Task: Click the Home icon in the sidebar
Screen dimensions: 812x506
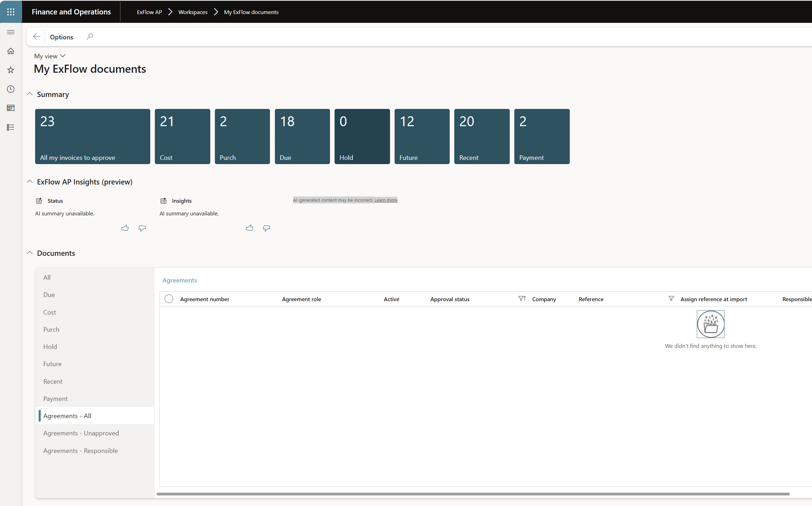Action: [11, 51]
